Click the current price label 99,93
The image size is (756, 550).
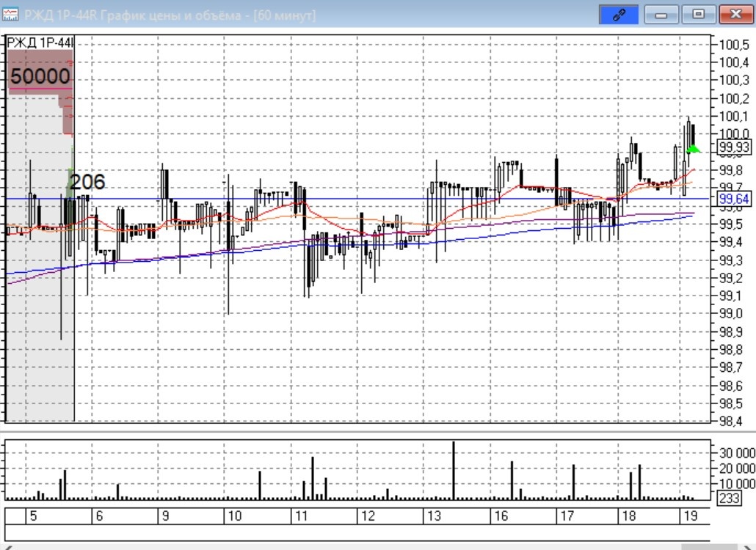coord(734,147)
